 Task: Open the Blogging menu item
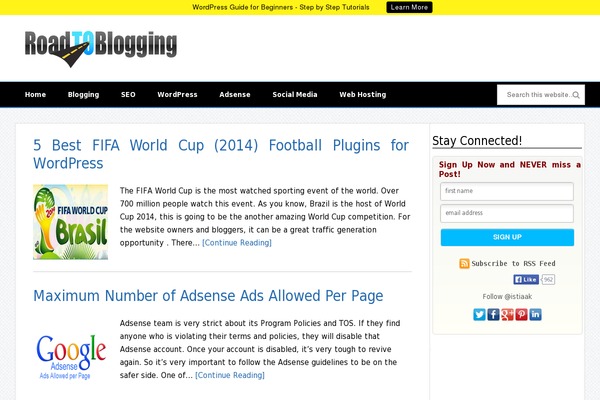[x=83, y=95]
